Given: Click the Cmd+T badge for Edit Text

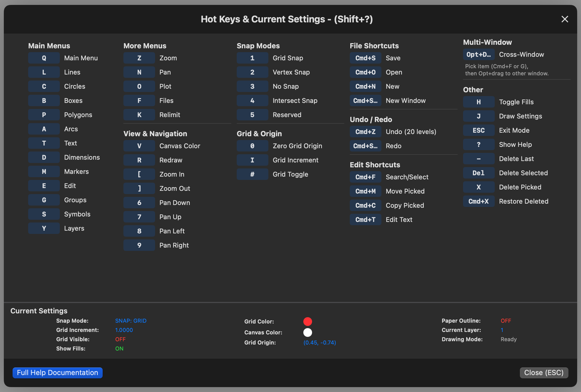Looking at the screenshot, I should coord(366,219).
